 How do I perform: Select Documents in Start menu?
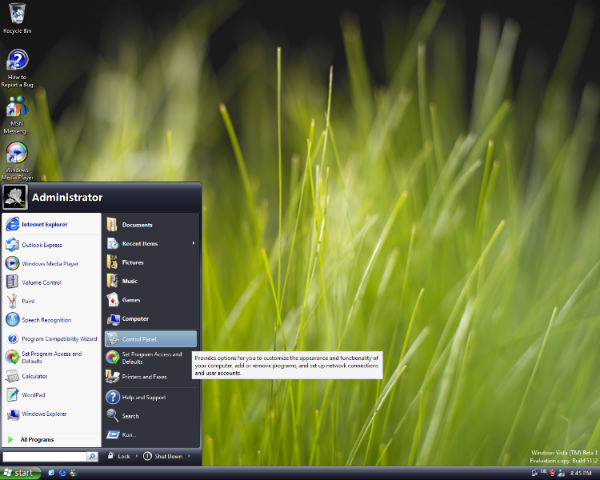pyautogui.click(x=137, y=225)
